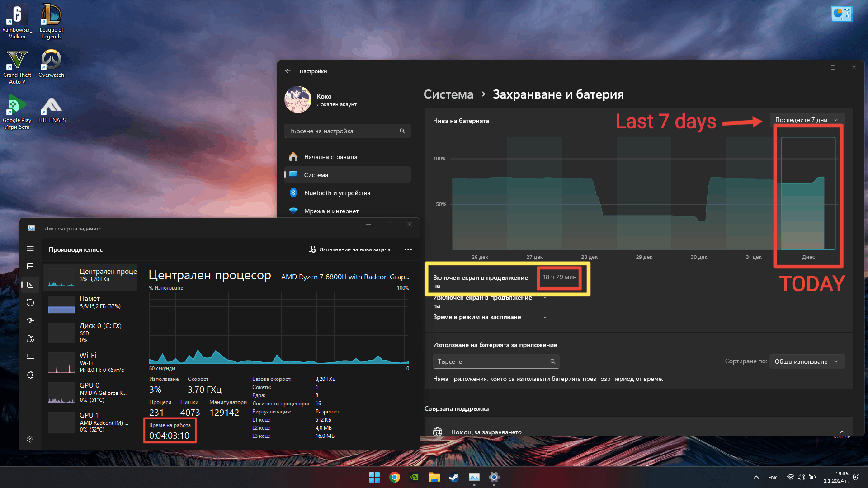Click the three-dots more options button
The image size is (868, 488).
pyautogui.click(x=408, y=249)
